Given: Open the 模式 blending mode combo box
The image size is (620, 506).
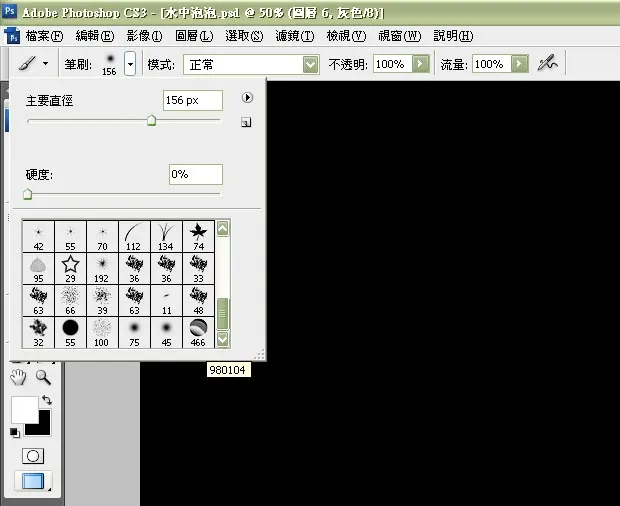Looking at the screenshot, I should click(251, 64).
